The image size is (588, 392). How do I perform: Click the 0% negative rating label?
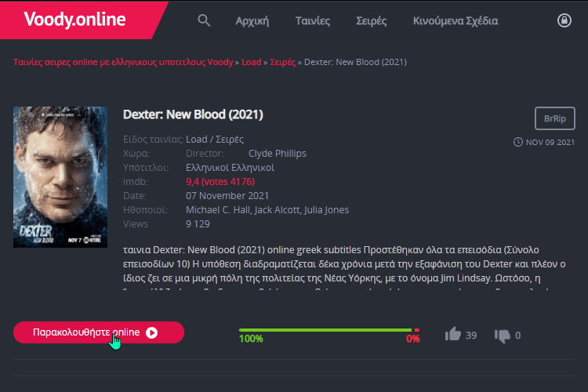click(x=413, y=339)
